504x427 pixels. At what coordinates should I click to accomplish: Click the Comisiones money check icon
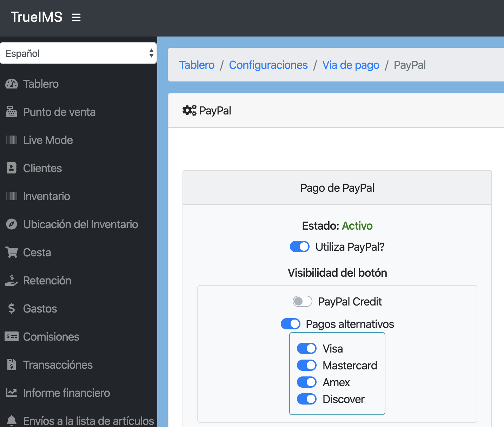pyautogui.click(x=12, y=337)
